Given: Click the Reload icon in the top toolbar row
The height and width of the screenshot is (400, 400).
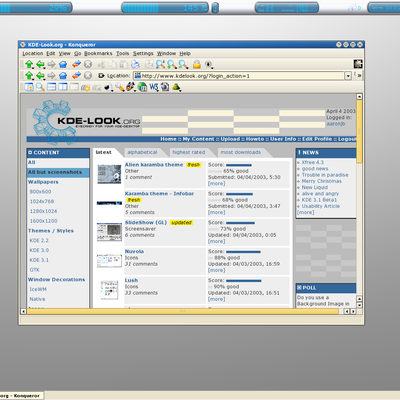Looking at the screenshot, I should pyautogui.click(x=76, y=64).
